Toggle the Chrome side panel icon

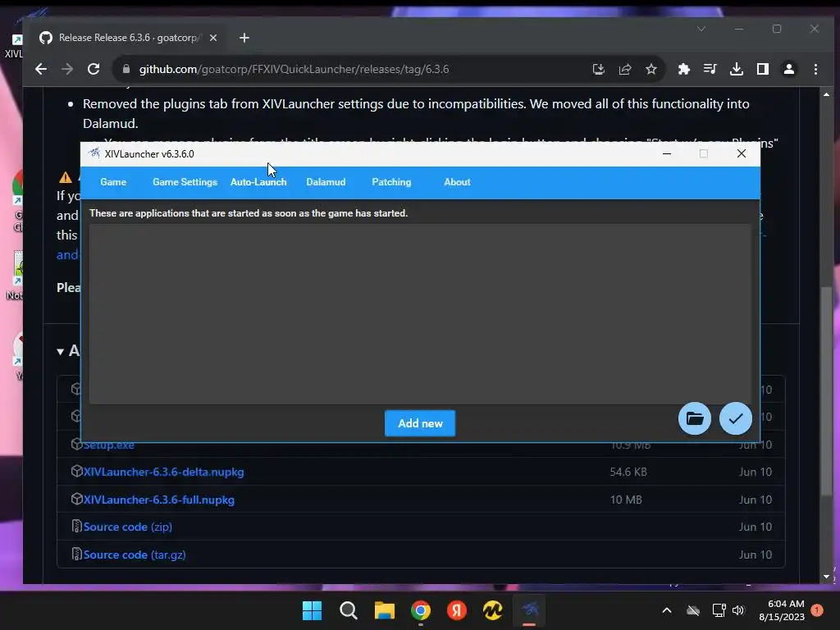(763, 69)
